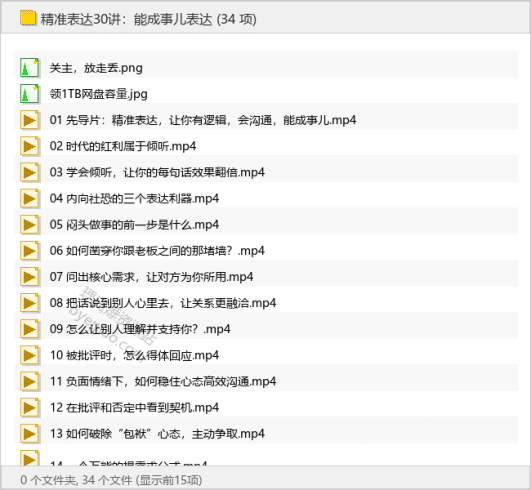The image size is (531, 490).
Task: Click status text 0 个文件夹, 34 个文件
Action: click(76, 480)
